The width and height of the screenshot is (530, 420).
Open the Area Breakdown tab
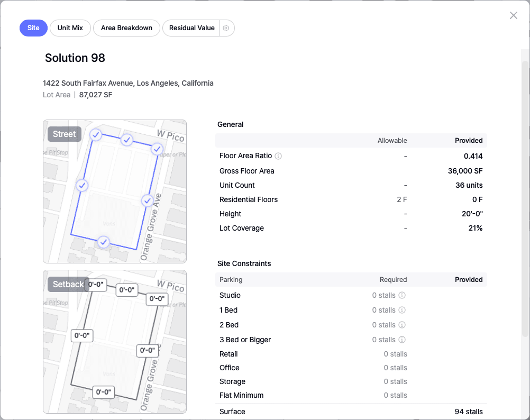point(126,28)
